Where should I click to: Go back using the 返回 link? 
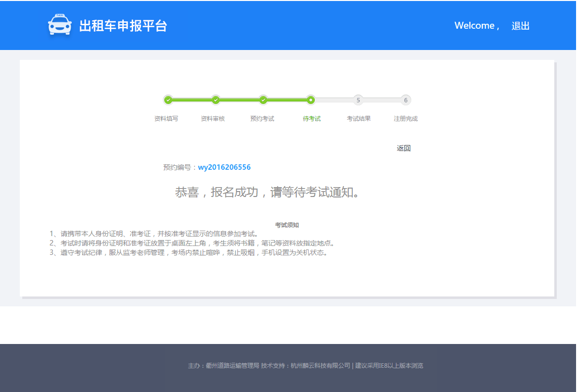coord(403,148)
